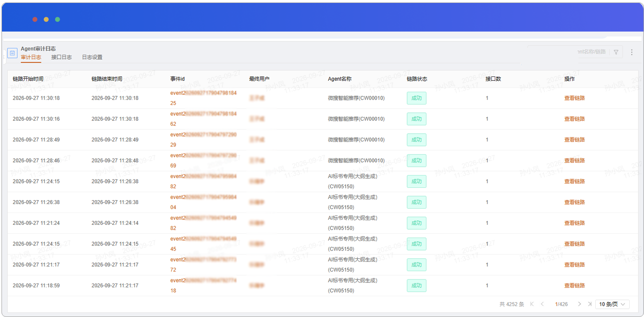
Task: Open 查看链路 for the 11:26:38 start row
Action: tap(575, 202)
